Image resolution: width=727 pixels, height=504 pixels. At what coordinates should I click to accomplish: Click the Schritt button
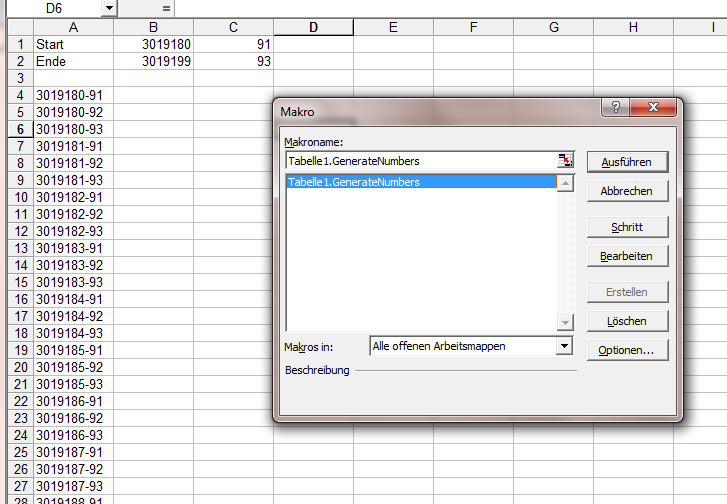pyautogui.click(x=627, y=227)
